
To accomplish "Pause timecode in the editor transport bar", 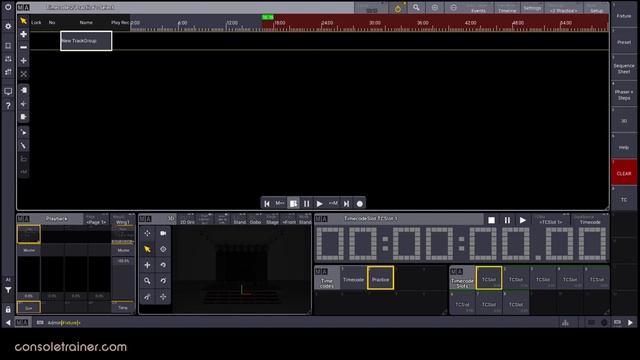I will click(307, 203).
